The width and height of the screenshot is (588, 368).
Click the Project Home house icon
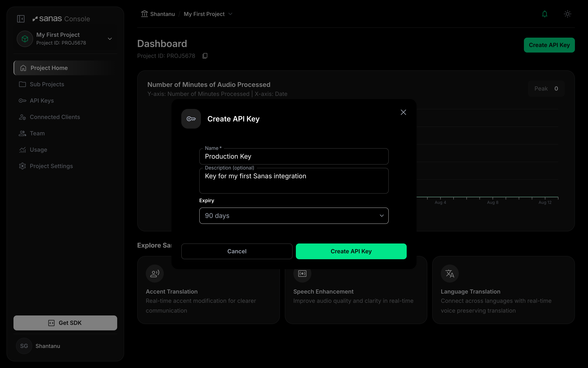23,68
